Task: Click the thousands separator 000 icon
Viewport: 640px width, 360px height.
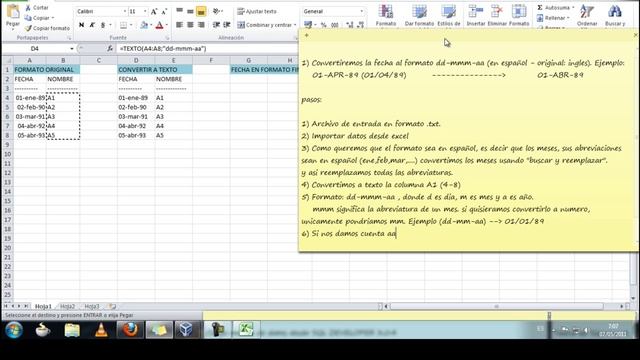Action: (x=335, y=25)
